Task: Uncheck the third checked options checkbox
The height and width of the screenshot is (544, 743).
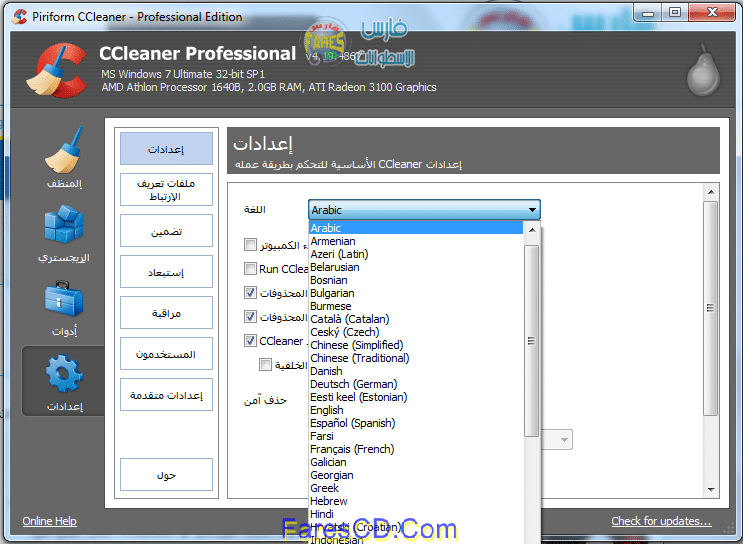Action: pos(250,292)
